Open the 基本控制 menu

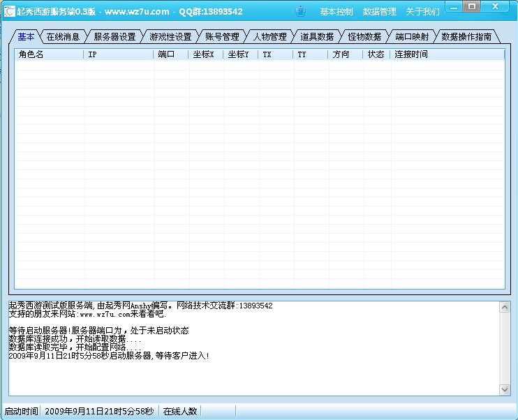(336, 12)
